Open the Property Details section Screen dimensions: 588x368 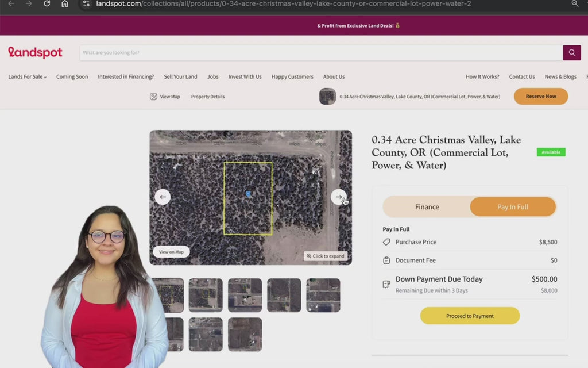coord(208,97)
